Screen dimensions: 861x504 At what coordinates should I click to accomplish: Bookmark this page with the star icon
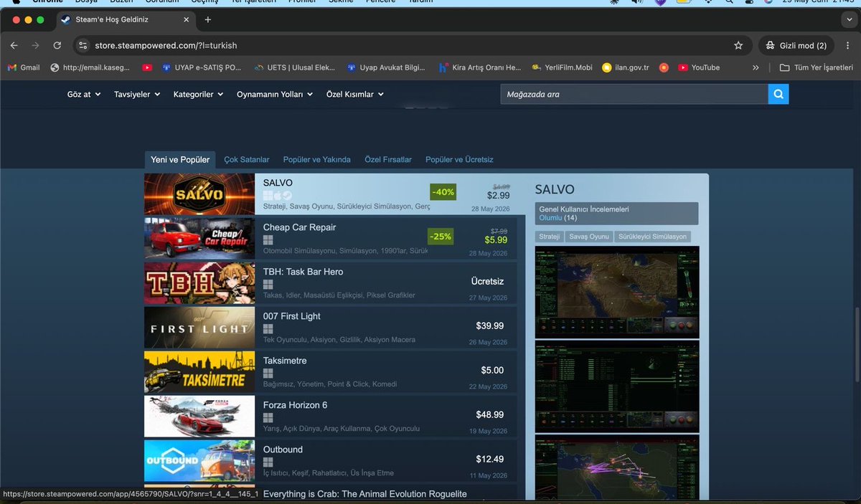point(738,45)
